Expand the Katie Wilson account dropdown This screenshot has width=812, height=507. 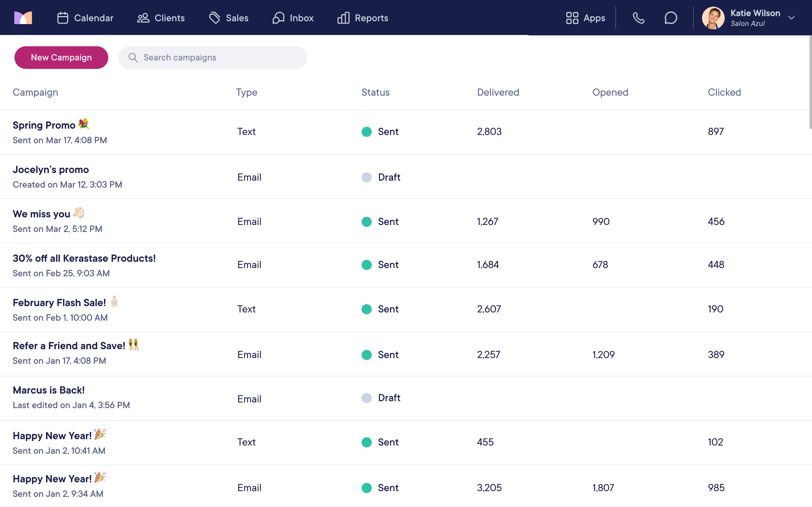(791, 18)
